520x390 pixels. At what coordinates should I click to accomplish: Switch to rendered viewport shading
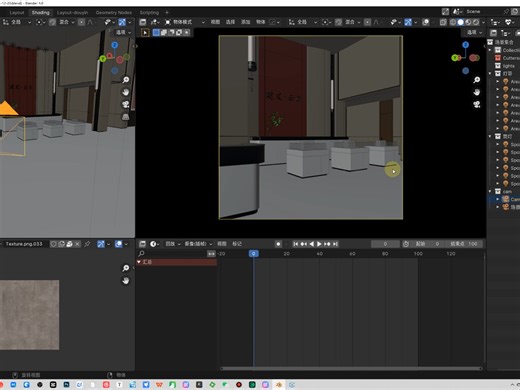point(476,22)
